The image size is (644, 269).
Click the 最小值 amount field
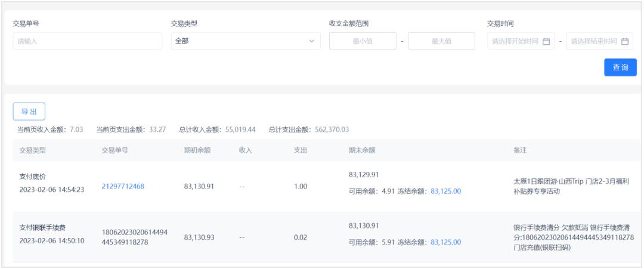click(363, 41)
